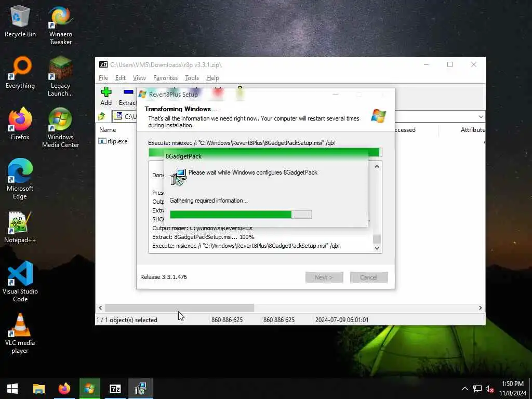This screenshot has width=532, height=399.
Task: Switch to Windows Installer taskbar button
Action: 140,389
